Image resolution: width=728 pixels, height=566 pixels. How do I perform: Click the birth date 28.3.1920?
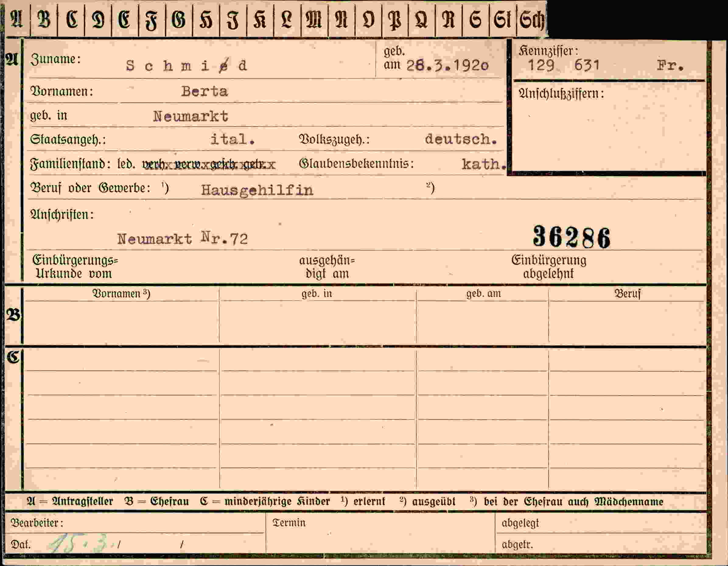(447, 65)
